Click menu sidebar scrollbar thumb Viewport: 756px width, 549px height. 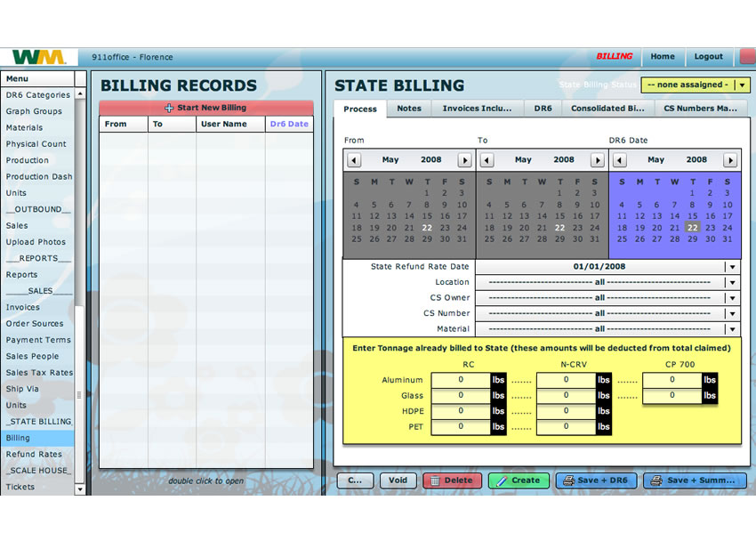tap(79, 395)
